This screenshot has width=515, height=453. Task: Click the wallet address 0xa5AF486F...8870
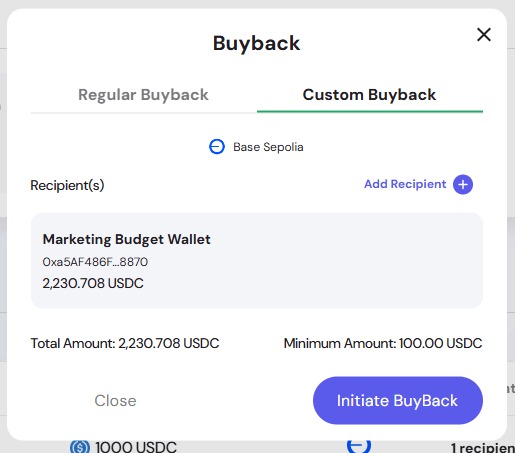click(x=95, y=262)
